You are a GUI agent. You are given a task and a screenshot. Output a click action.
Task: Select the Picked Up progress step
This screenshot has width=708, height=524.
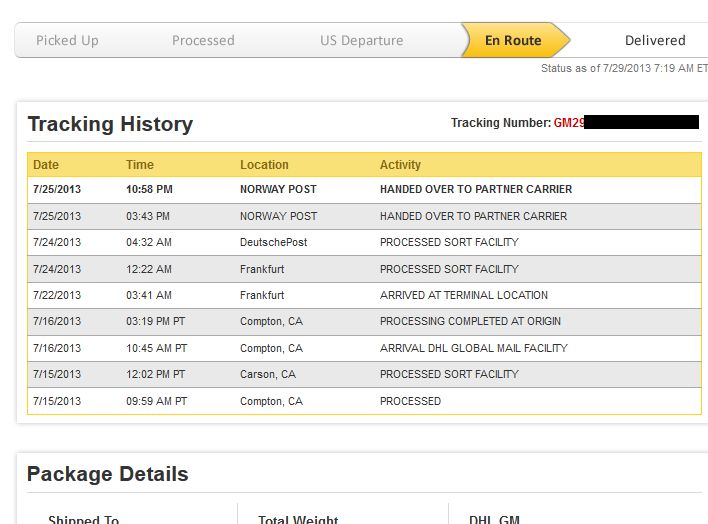click(x=67, y=41)
